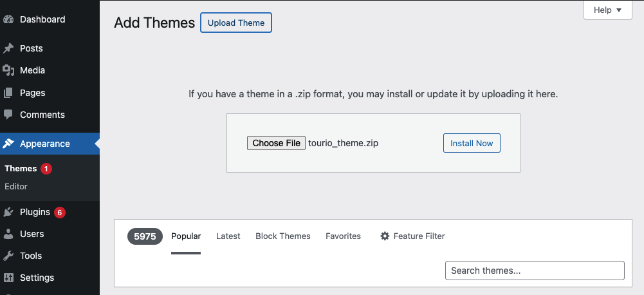
Task: Expand the Help dropdown panel
Action: pos(608,10)
